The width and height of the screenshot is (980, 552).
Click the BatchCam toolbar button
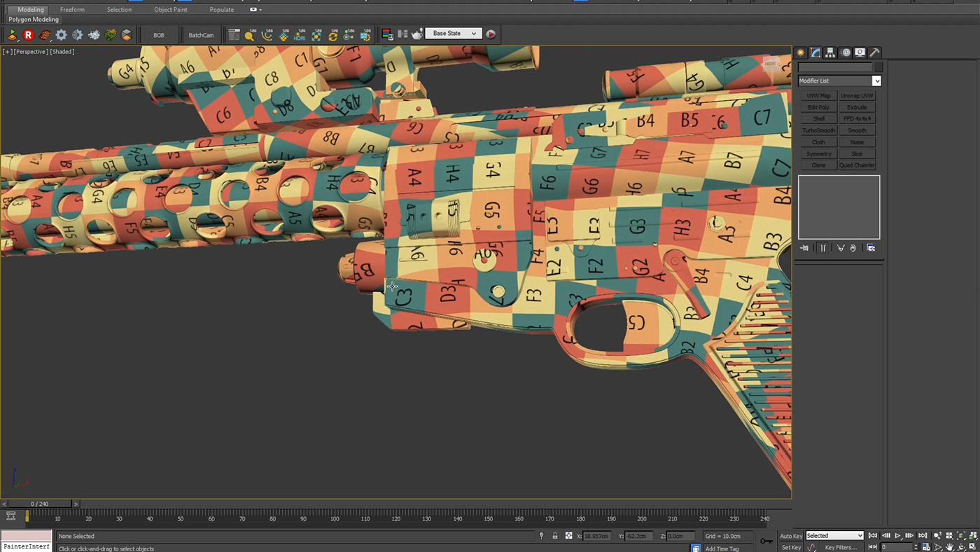[201, 35]
